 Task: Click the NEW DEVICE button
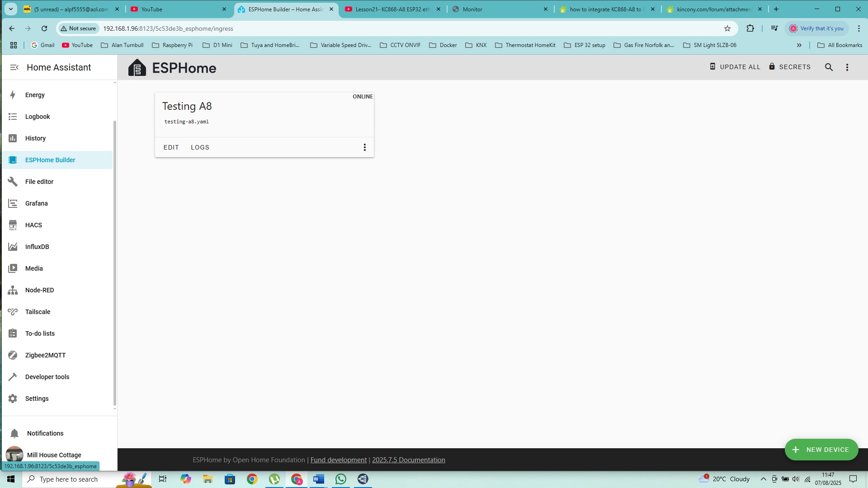(x=821, y=450)
